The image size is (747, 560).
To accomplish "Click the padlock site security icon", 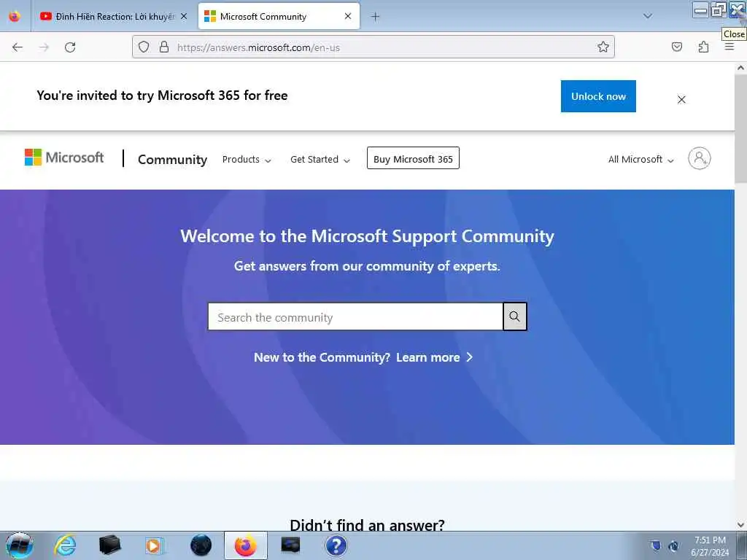I will tap(164, 47).
